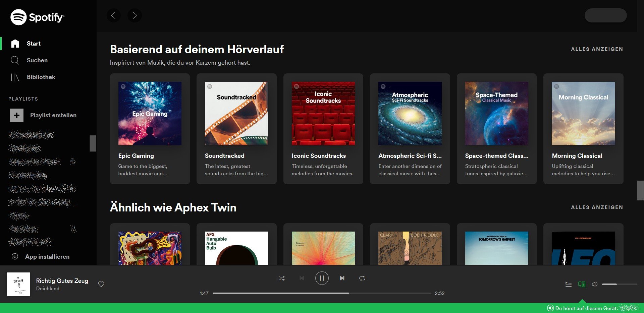Show all for Basierend auf deinem Hörverlauf
This screenshot has height=313, width=644.
pos(597,49)
